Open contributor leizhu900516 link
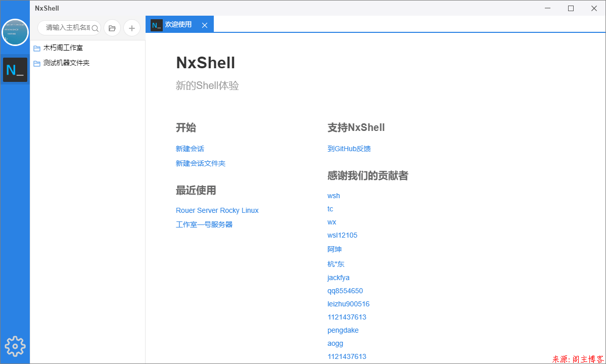The height and width of the screenshot is (364, 606). coord(349,304)
